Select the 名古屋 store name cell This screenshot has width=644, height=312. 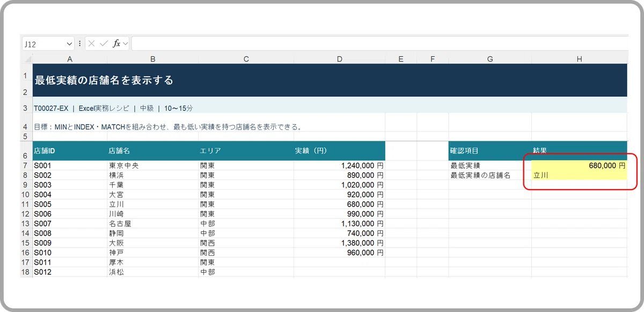pos(152,223)
